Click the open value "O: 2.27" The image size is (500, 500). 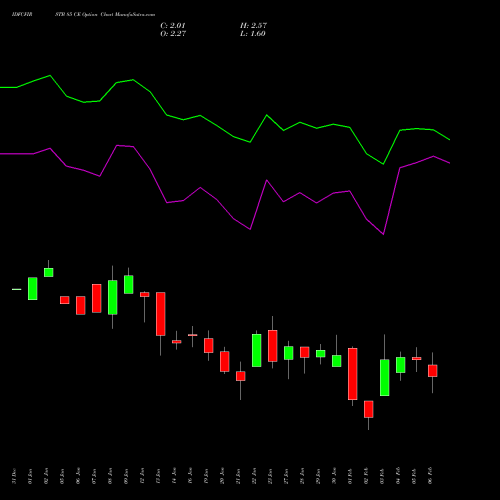coord(173,33)
